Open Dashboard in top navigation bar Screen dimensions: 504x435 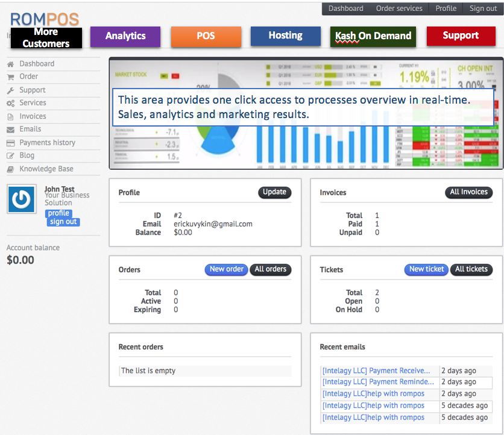coord(345,8)
